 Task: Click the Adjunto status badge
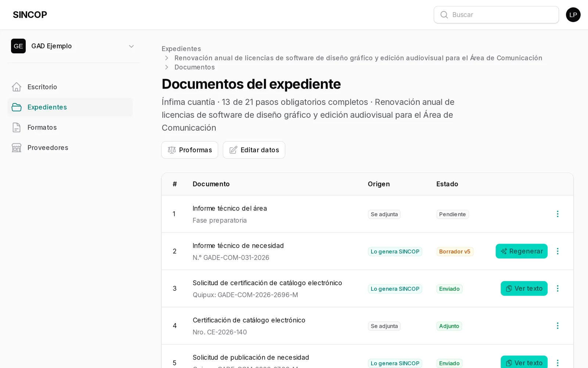click(x=449, y=326)
